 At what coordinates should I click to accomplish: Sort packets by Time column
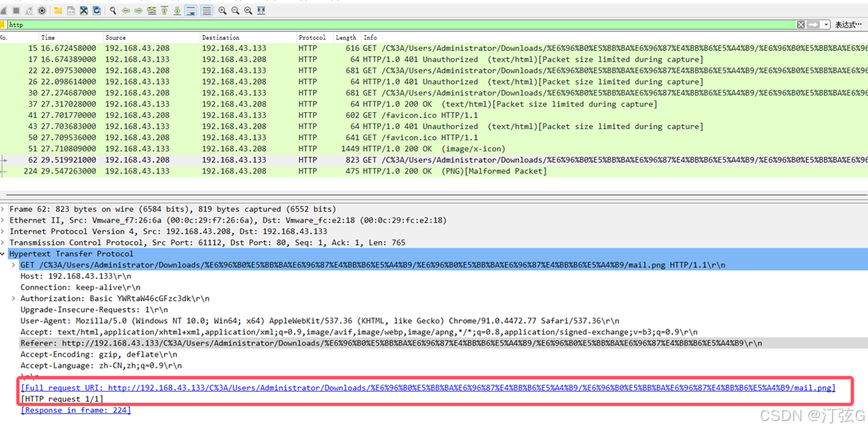72,37
